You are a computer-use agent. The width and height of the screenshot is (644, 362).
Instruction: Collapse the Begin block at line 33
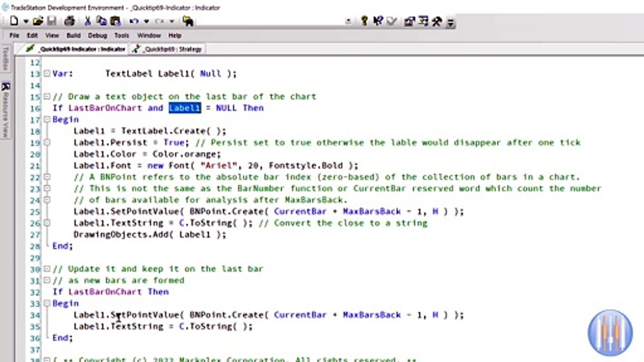tap(47, 303)
